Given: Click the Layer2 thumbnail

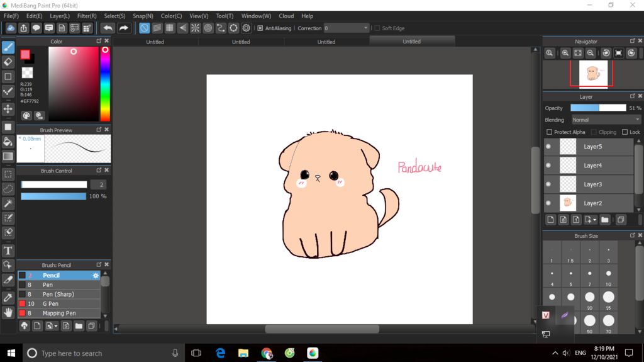Looking at the screenshot, I should (x=568, y=203).
